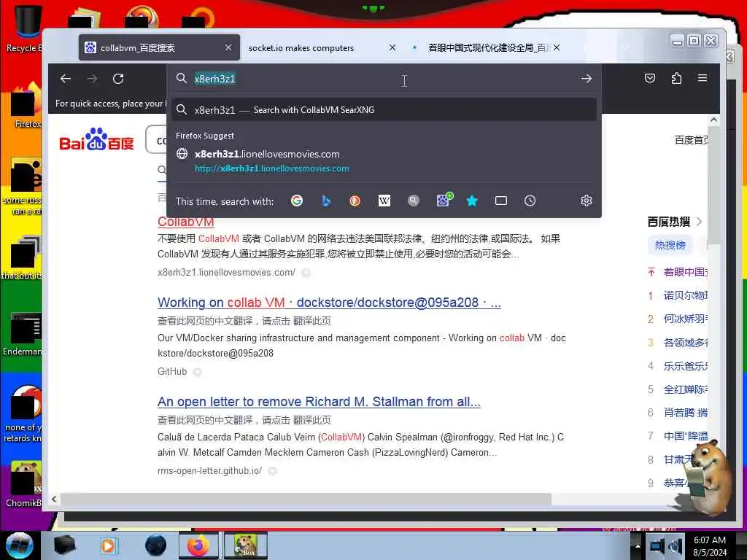Screen dimensions: 747x560
Task: Search this time with Bing
Action: point(326,201)
